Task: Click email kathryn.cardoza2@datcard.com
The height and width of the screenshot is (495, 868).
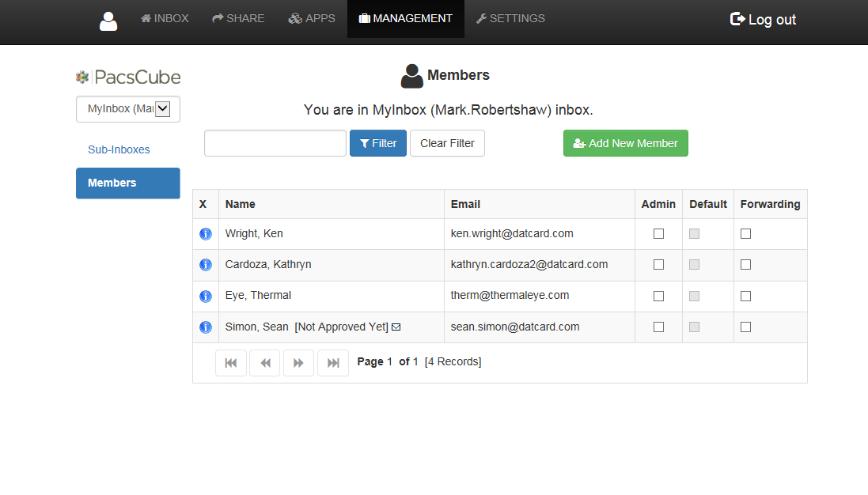Action: click(x=529, y=265)
